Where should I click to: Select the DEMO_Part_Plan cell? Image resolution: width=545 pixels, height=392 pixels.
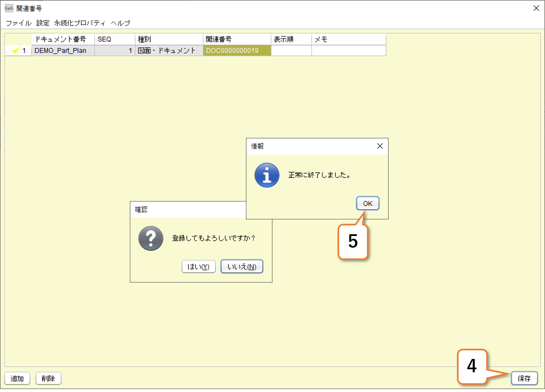coord(63,50)
